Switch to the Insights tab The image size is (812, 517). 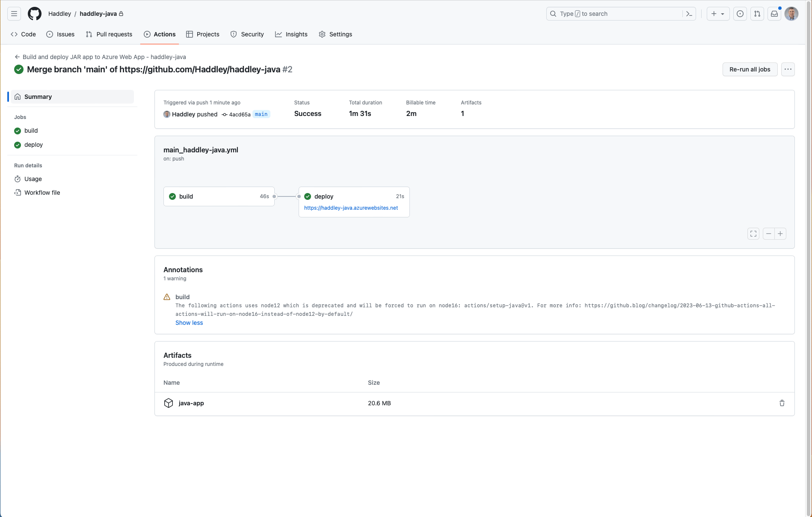(291, 34)
